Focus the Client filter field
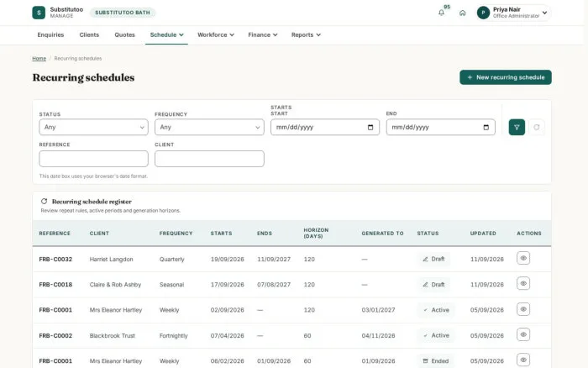Viewport: 588px width, 368px height. pyautogui.click(x=209, y=159)
